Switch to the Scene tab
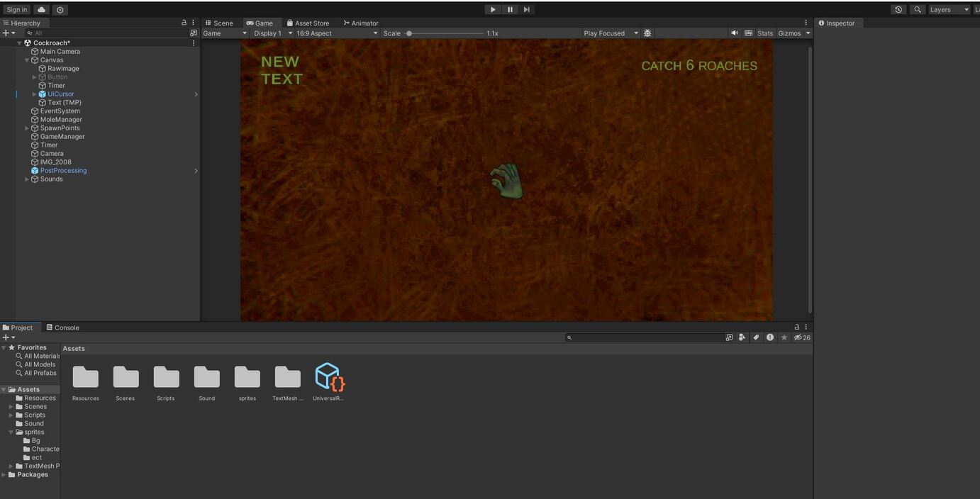The image size is (980, 499). (x=219, y=23)
